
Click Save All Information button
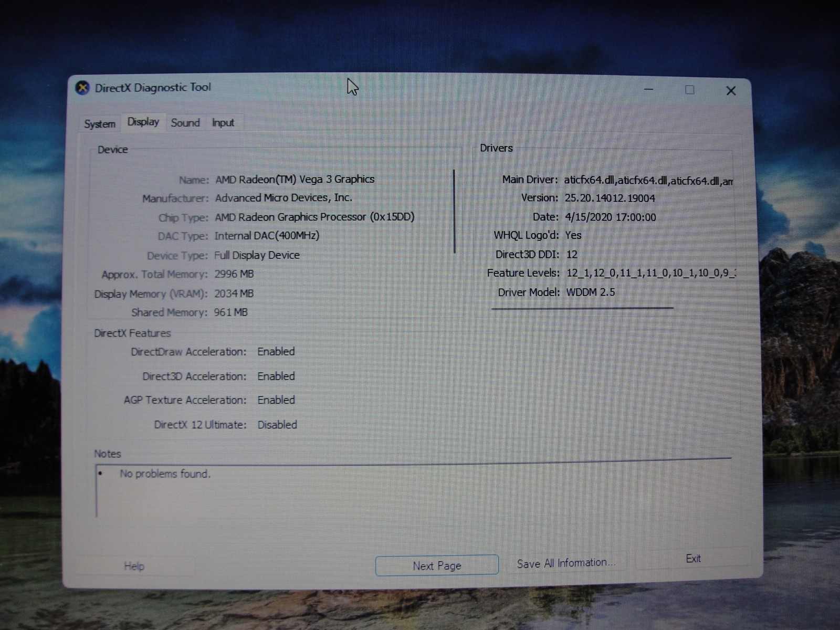click(566, 563)
